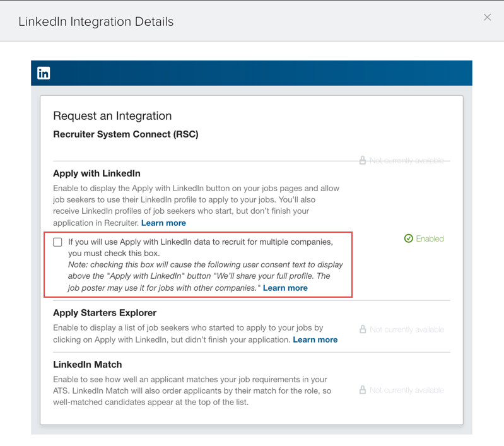Open Learn more after the Recruiter application description
Screen dimensions: 504x446
click(x=163, y=223)
